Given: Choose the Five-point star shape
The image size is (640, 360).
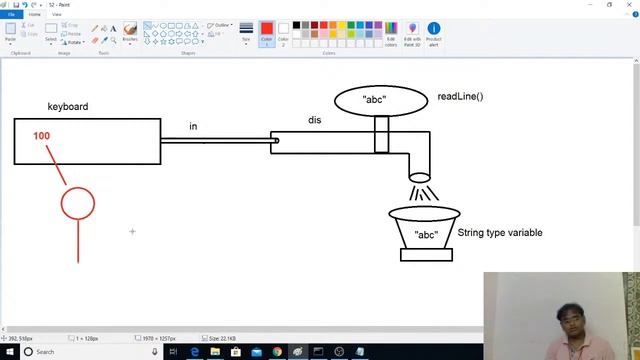Looking at the screenshot, I should coord(163,42).
